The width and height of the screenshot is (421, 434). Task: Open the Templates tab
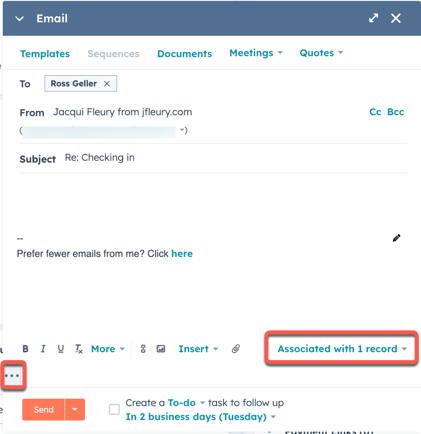click(45, 54)
